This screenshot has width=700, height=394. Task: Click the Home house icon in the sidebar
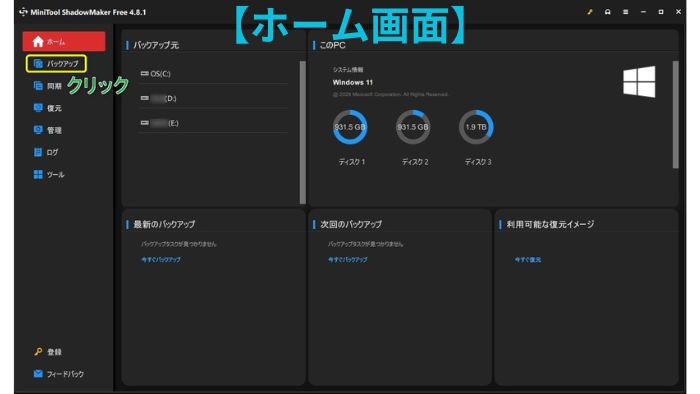click(x=38, y=41)
